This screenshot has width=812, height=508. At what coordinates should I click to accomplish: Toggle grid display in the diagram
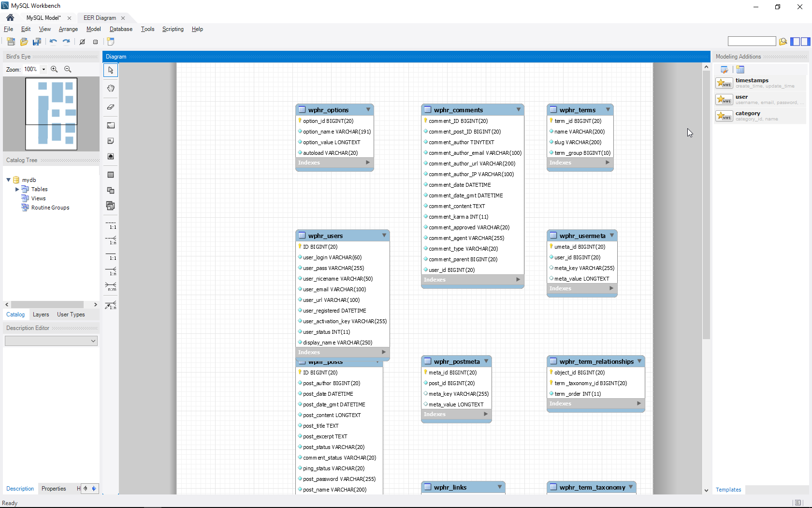(x=96, y=42)
